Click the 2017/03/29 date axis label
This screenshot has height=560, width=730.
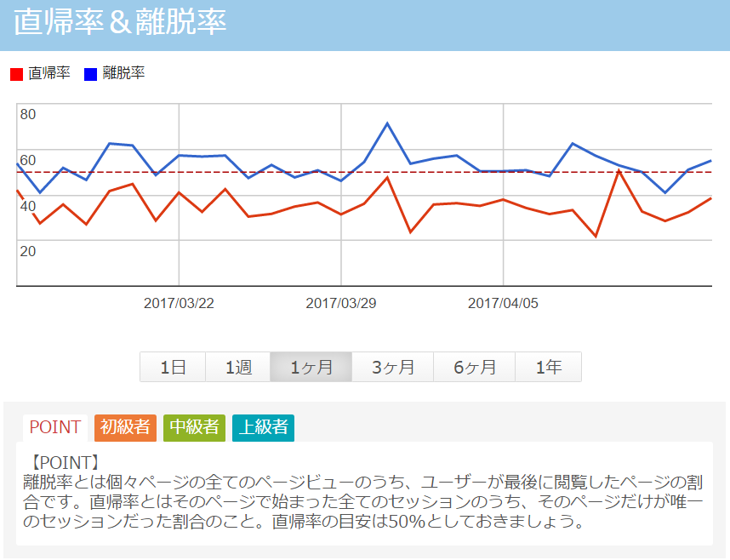[x=341, y=304]
